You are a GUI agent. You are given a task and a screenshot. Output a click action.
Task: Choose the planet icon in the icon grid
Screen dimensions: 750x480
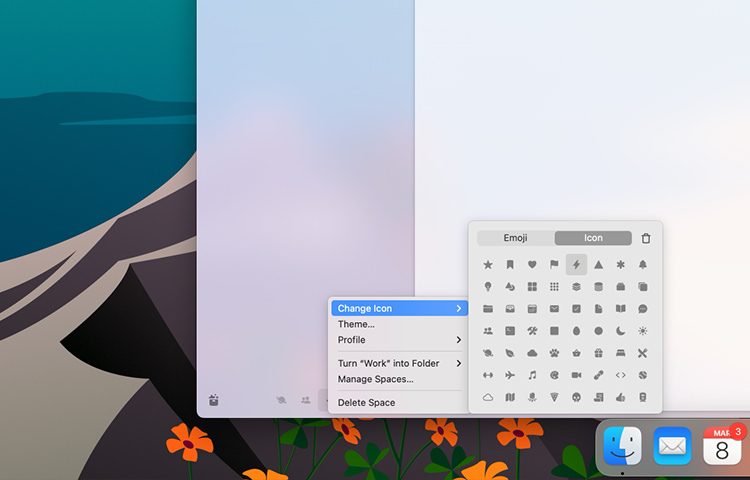pyautogui.click(x=488, y=353)
